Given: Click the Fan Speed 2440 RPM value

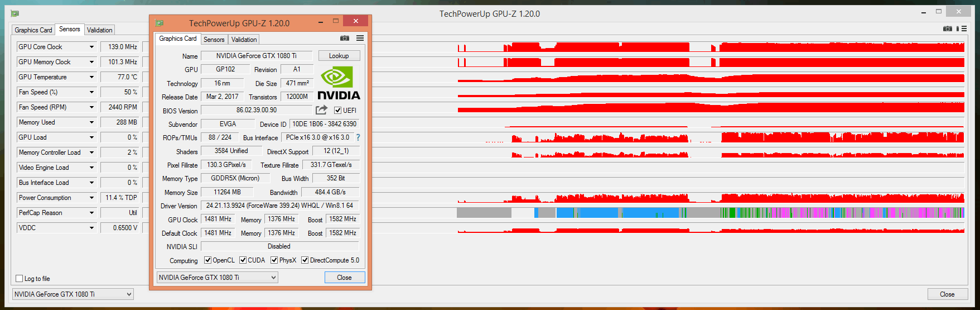Looking at the screenshot, I should tap(120, 107).
